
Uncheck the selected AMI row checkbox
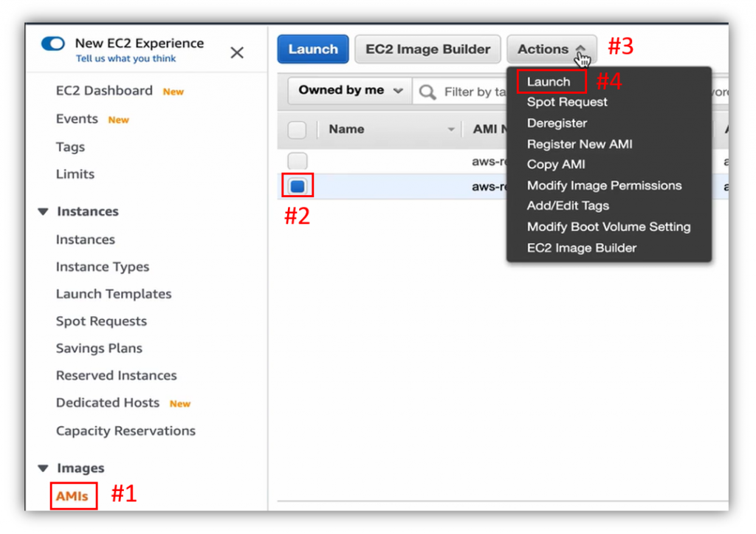[298, 186]
